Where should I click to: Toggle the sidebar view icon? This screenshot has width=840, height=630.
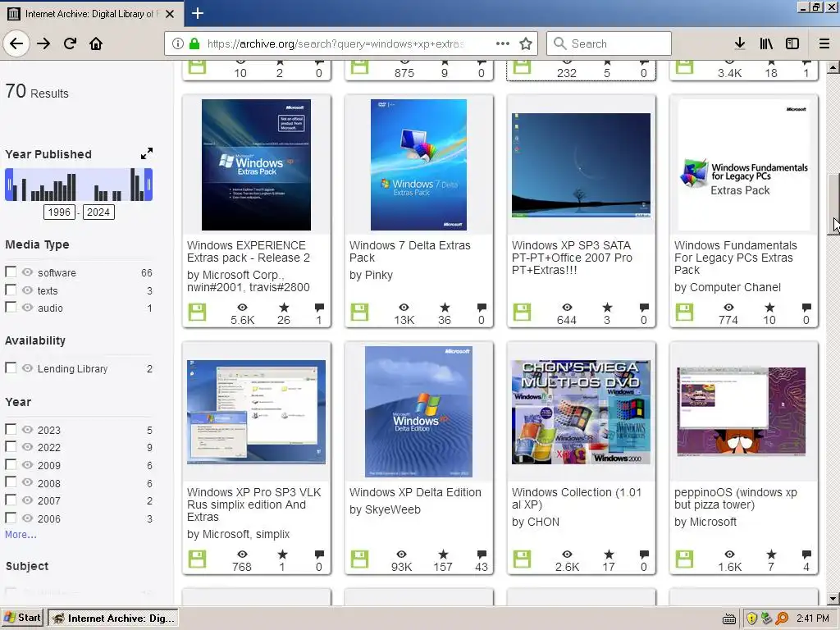coord(792,43)
